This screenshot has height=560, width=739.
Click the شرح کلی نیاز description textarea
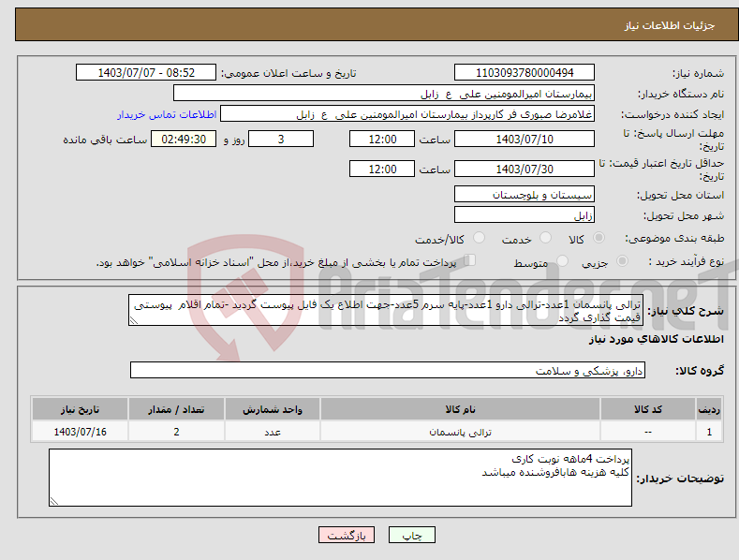point(386,311)
